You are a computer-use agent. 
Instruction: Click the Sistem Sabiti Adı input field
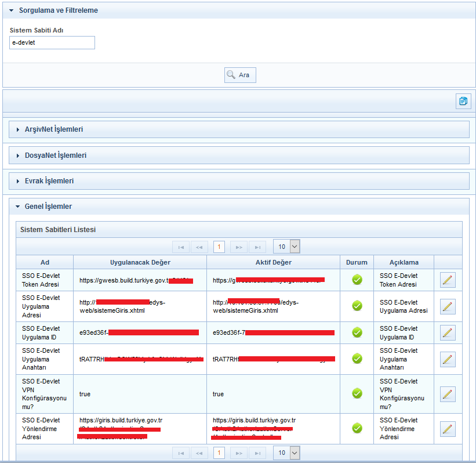52,43
